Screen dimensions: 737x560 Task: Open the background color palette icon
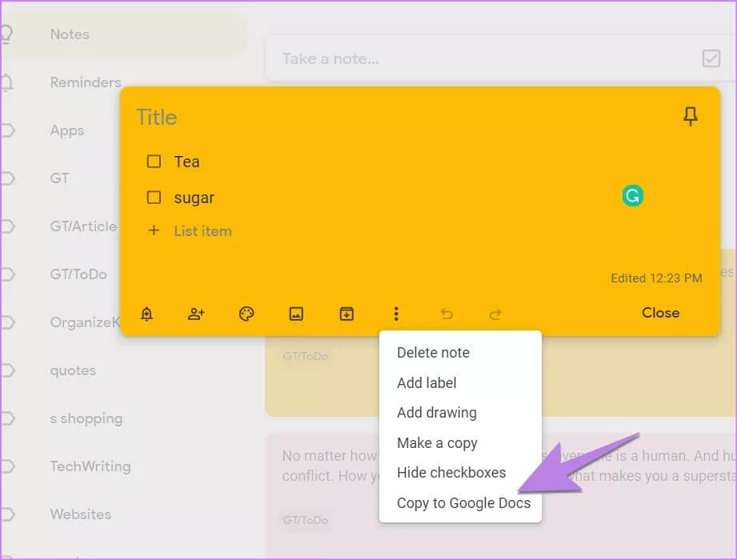click(x=246, y=314)
